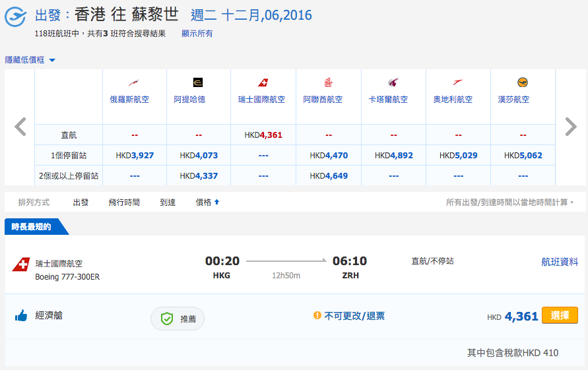Click the 漢莎航空 airline logo icon

click(523, 82)
